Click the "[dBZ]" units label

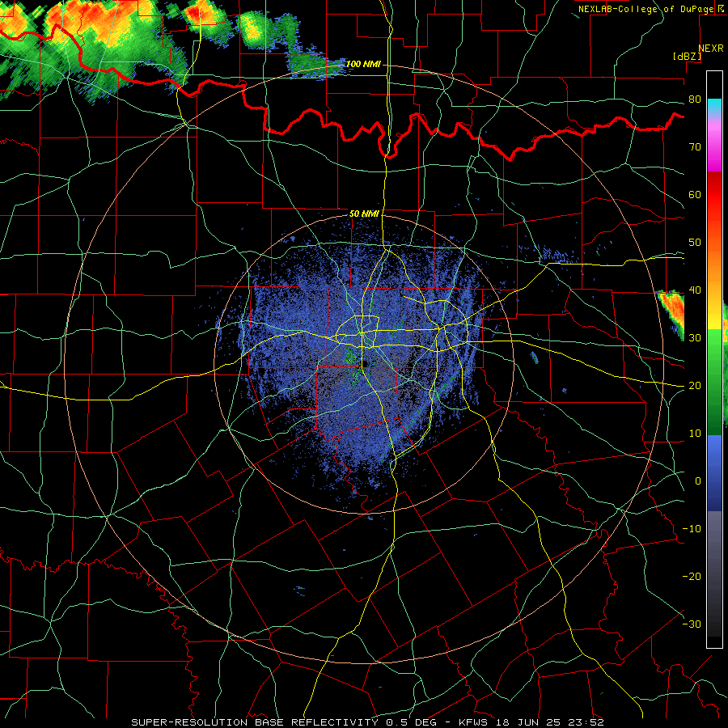[687, 56]
